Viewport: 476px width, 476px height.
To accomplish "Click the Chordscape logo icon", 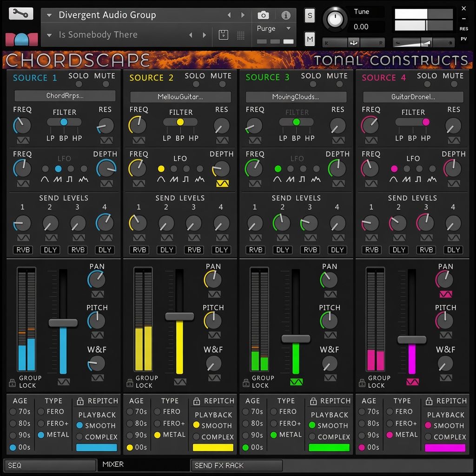I will pos(21,39).
